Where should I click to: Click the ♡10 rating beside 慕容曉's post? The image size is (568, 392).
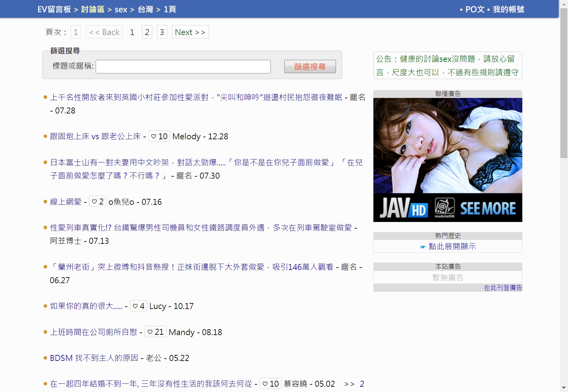[270, 384]
